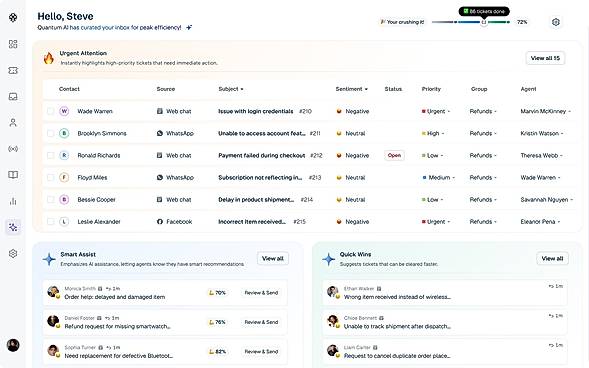
Task: Click the Source column header
Action: [x=166, y=89]
